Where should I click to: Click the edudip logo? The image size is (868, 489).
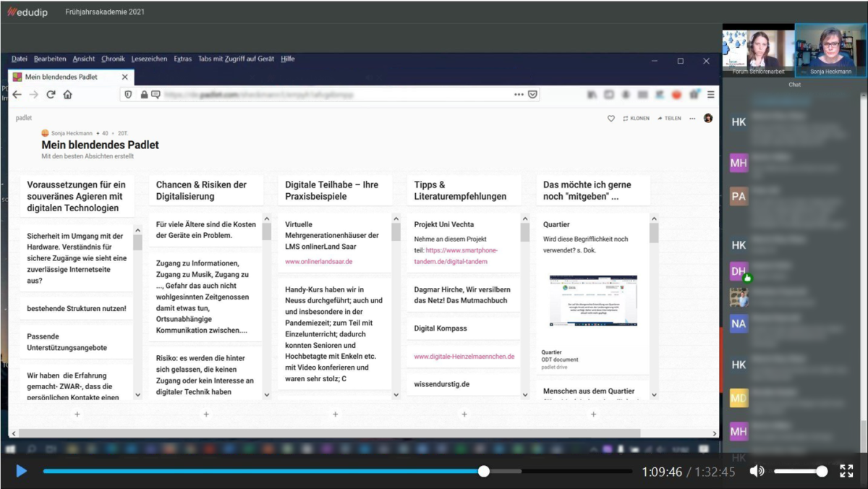click(27, 12)
